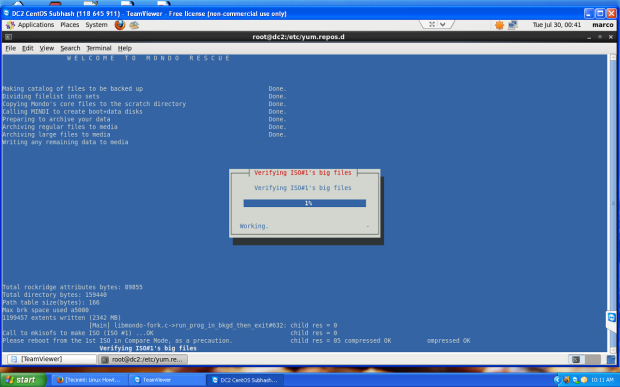This screenshot has width=620, height=387.
Task: Click the orange round icon in Windows tray
Action: [584, 380]
